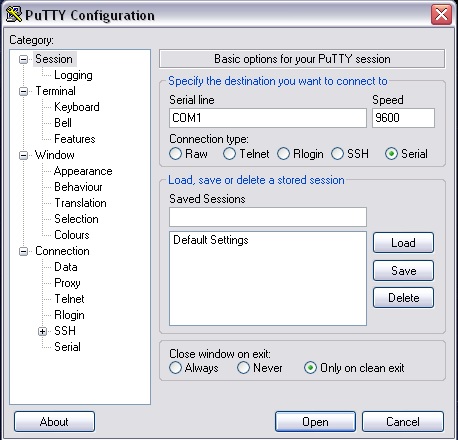Image resolution: width=458 pixels, height=440 pixels.
Task: Set close window on exit to Never
Action: (243, 368)
